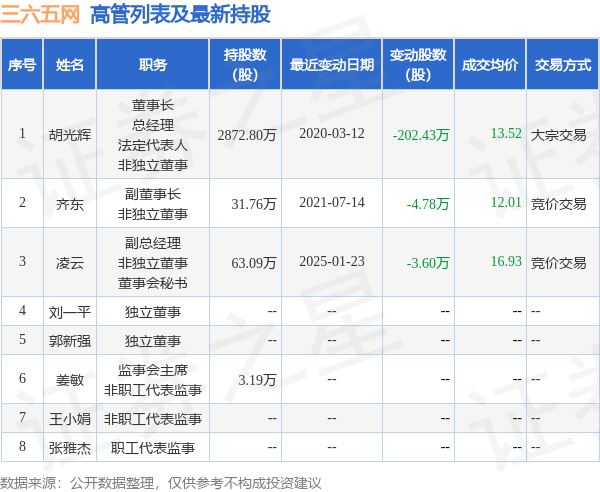Click the 3.19万 holding for 姜敏
600x492 pixels.
257,380
